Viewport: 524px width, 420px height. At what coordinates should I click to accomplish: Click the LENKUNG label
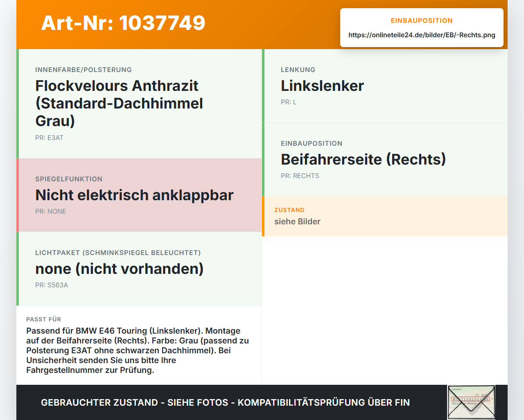298,70
